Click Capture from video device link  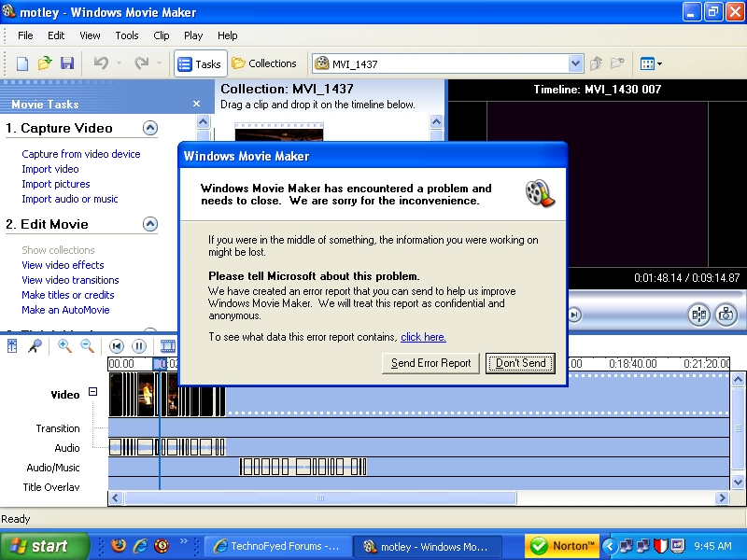point(81,154)
